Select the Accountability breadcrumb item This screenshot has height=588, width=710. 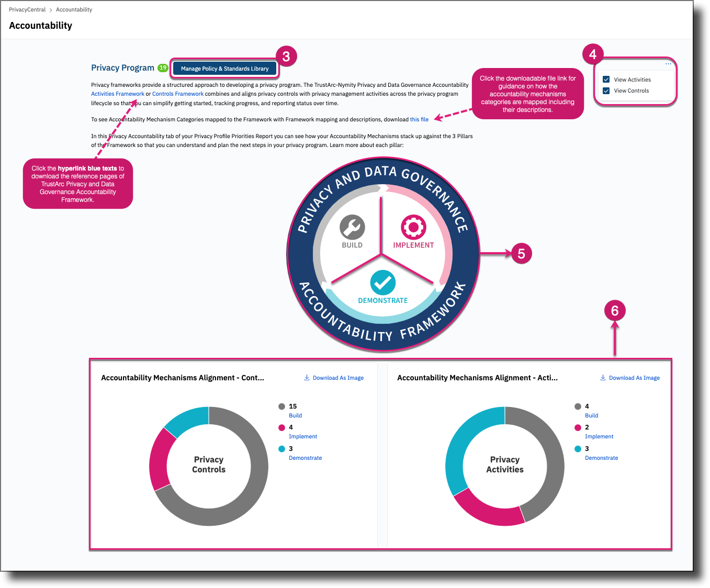74,9
